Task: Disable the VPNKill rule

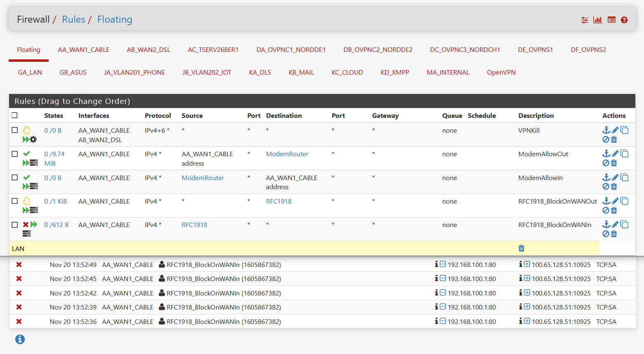Action: (606, 140)
